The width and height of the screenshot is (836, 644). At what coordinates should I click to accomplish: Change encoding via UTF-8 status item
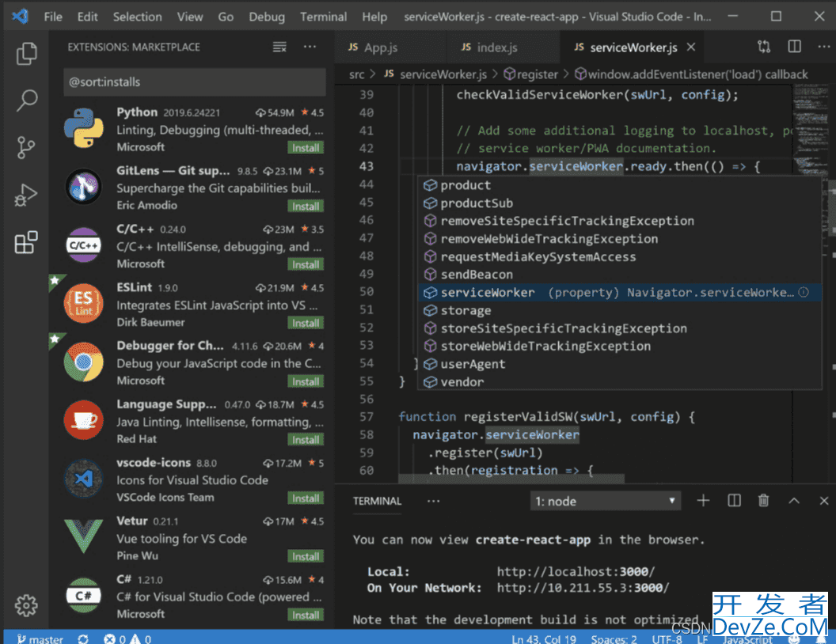(x=667, y=639)
